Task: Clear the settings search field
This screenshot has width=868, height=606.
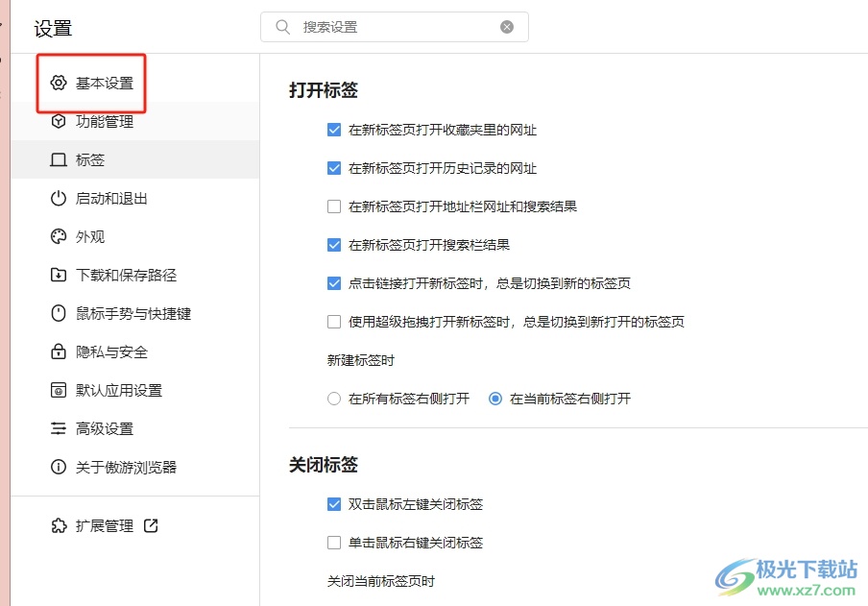Action: click(x=507, y=27)
